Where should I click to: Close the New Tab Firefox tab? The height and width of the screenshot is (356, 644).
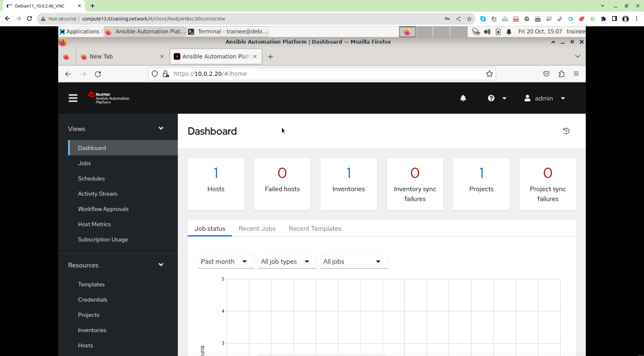coord(162,56)
